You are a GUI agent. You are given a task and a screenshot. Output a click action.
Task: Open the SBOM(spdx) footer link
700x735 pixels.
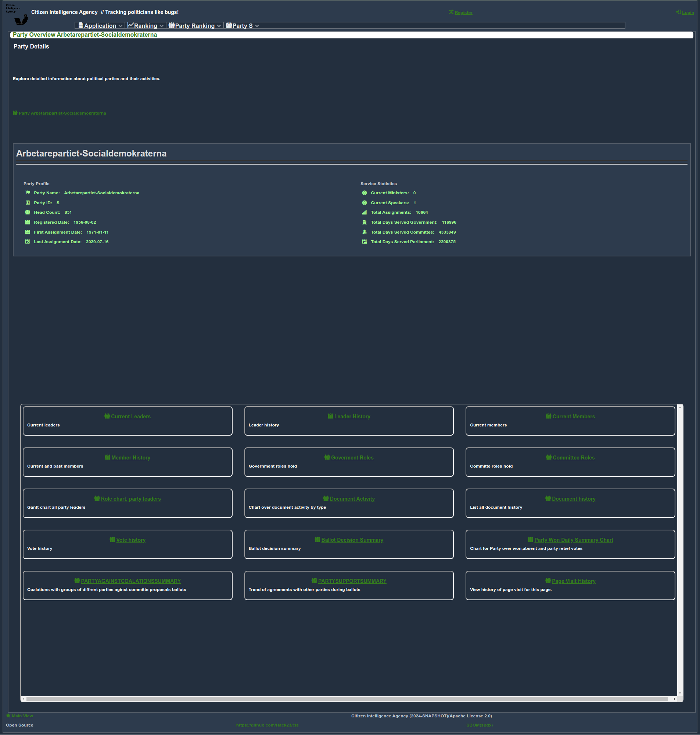[x=480, y=725]
